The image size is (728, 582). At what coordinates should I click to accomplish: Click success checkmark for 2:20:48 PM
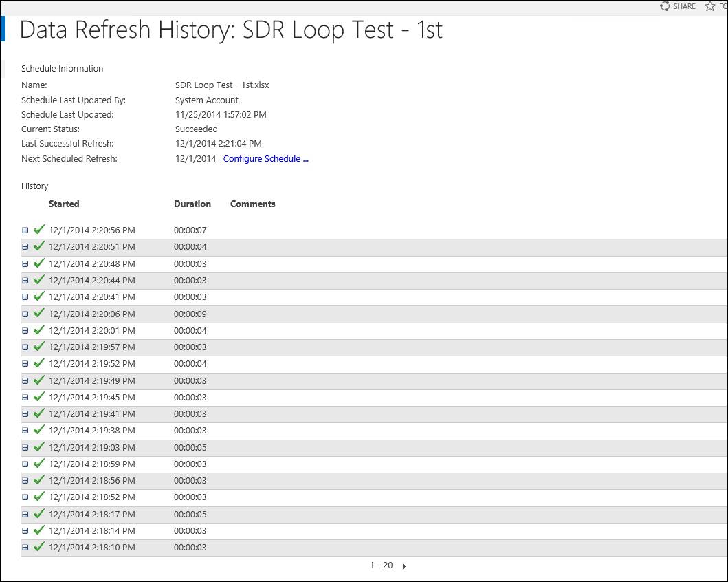39,263
